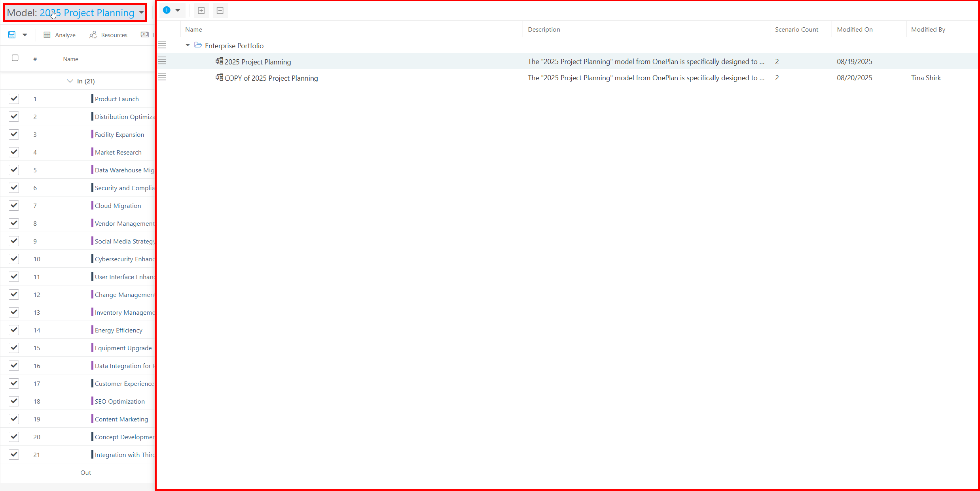Select the 2025 Project Planning model
This screenshot has width=980, height=491.
(258, 62)
